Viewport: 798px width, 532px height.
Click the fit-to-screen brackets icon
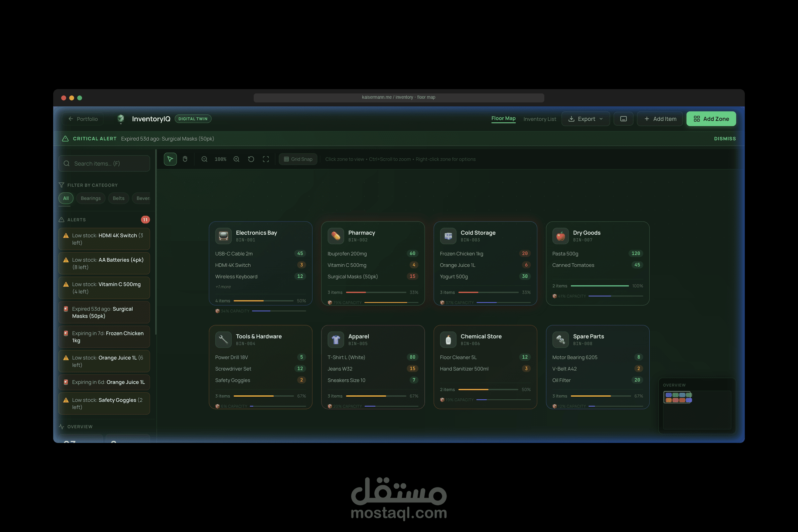click(x=266, y=159)
